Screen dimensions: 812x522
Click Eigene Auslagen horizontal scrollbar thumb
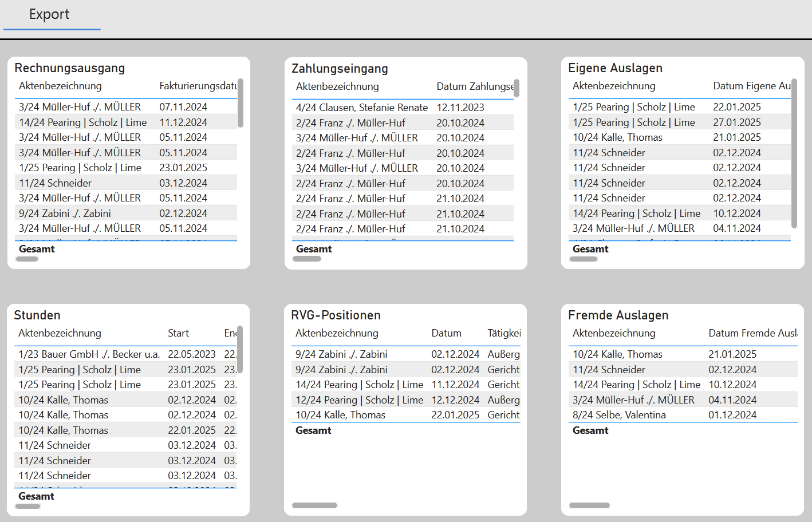coord(584,259)
